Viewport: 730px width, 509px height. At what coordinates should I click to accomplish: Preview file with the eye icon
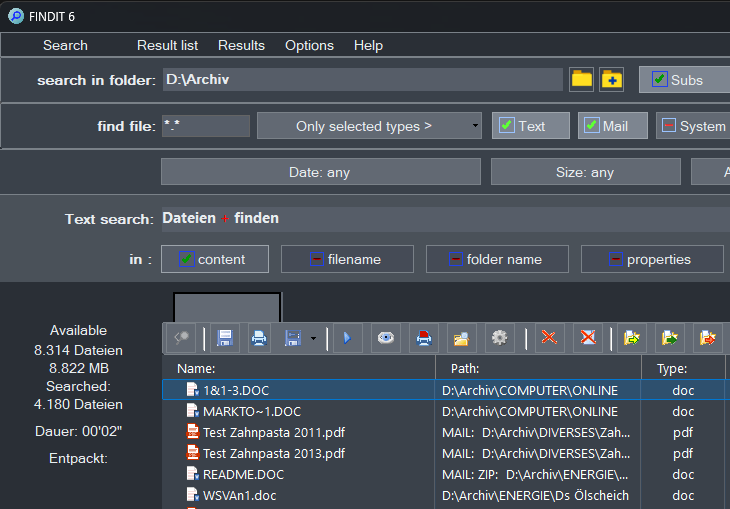(385, 338)
